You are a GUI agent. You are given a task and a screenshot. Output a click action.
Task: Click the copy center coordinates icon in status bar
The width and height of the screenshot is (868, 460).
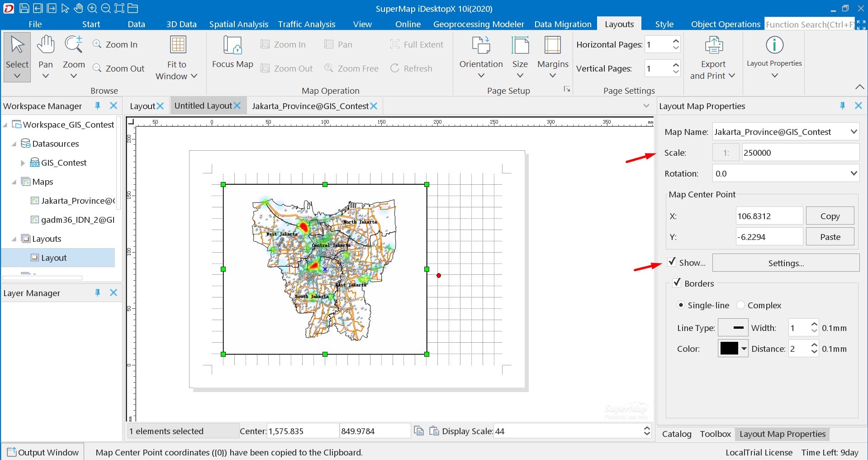click(419, 431)
